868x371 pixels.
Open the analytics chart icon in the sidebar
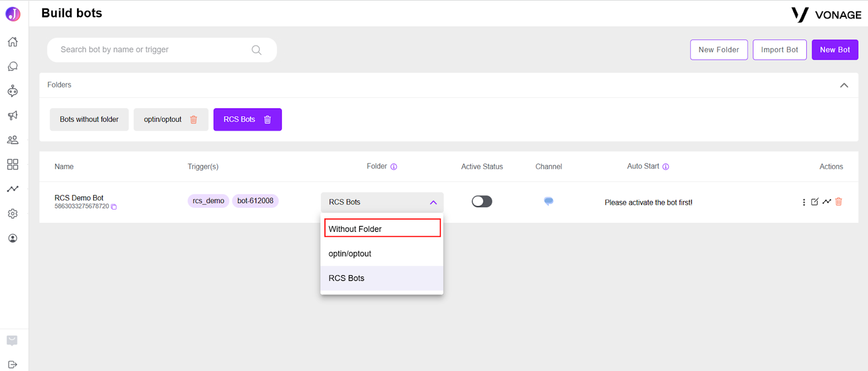[12, 189]
